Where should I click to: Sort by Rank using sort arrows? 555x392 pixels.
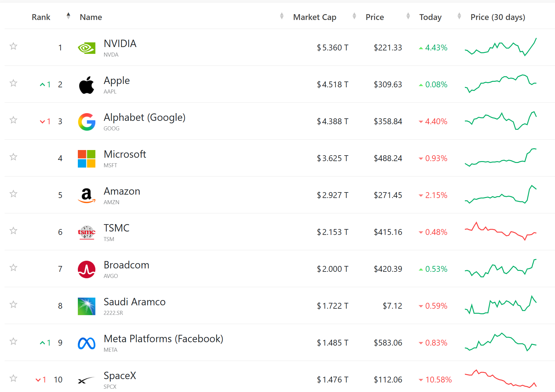tap(68, 16)
